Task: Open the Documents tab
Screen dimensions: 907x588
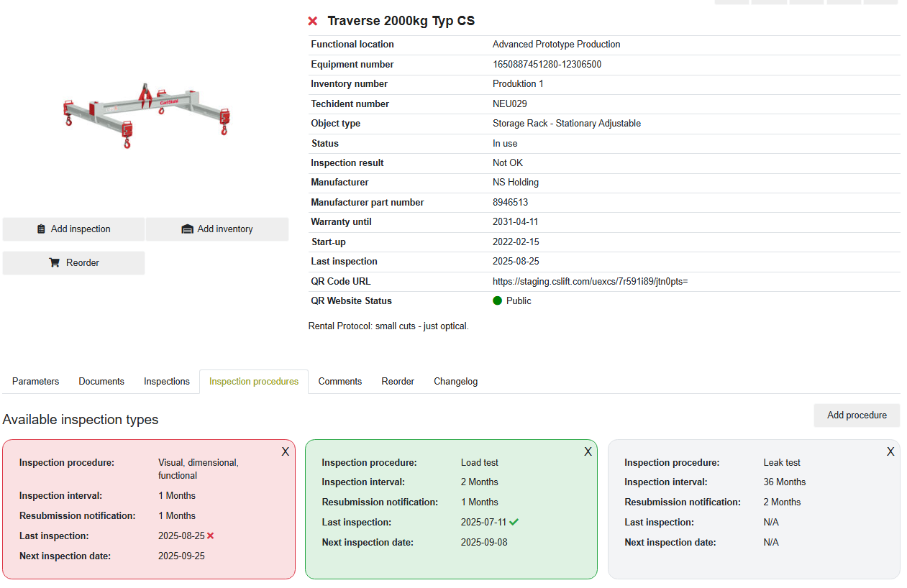Action: point(101,382)
